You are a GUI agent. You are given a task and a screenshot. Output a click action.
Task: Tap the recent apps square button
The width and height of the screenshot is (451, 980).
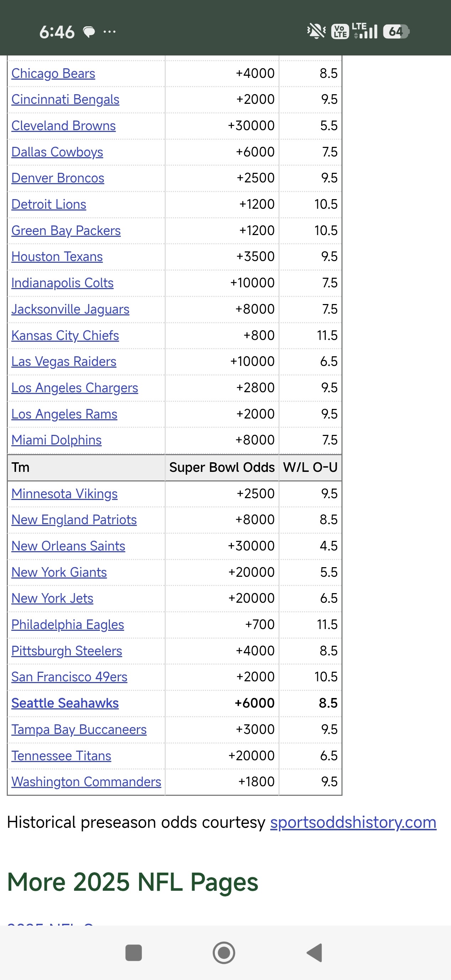point(134,953)
